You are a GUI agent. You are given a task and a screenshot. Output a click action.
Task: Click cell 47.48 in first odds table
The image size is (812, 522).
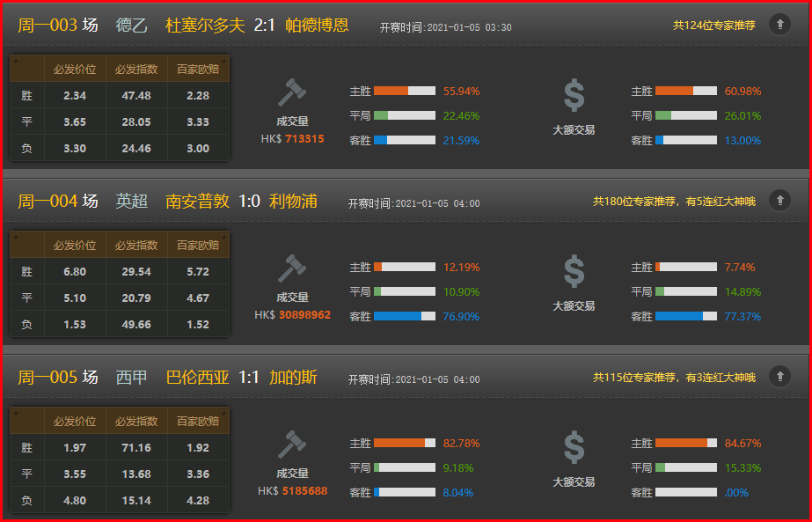[x=136, y=95]
